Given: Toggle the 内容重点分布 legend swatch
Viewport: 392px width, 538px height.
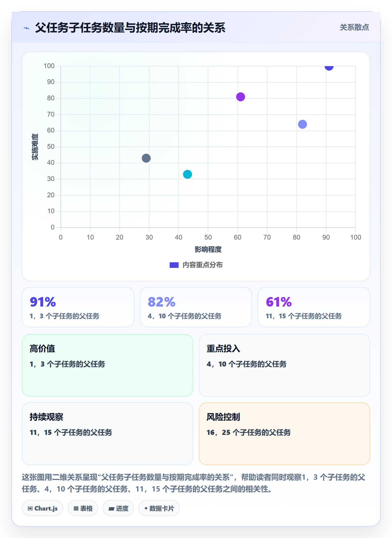Looking at the screenshot, I should pyautogui.click(x=174, y=265).
